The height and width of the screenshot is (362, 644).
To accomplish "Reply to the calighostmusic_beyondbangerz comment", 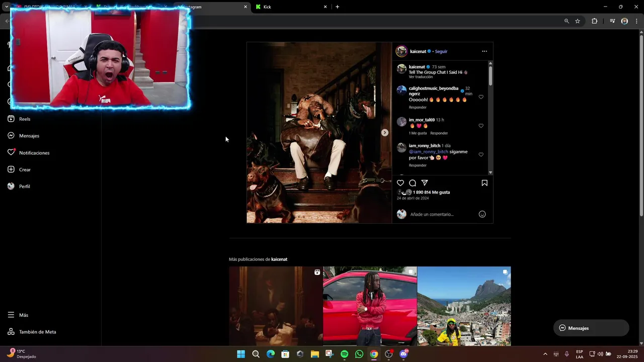I will click(418, 107).
